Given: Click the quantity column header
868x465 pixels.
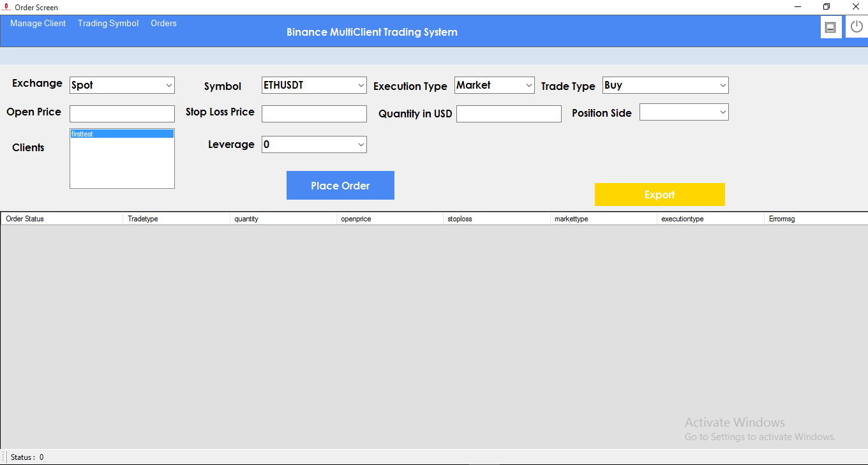Looking at the screenshot, I should pyautogui.click(x=283, y=219).
